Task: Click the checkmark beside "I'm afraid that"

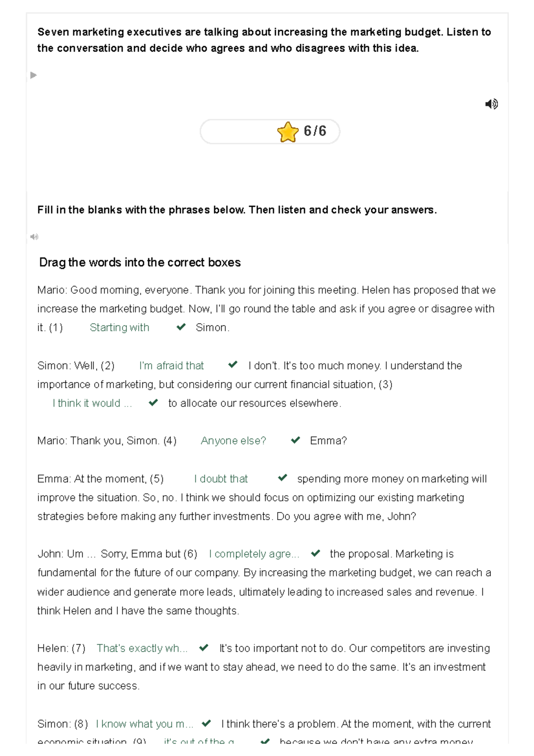Action: 233,365
